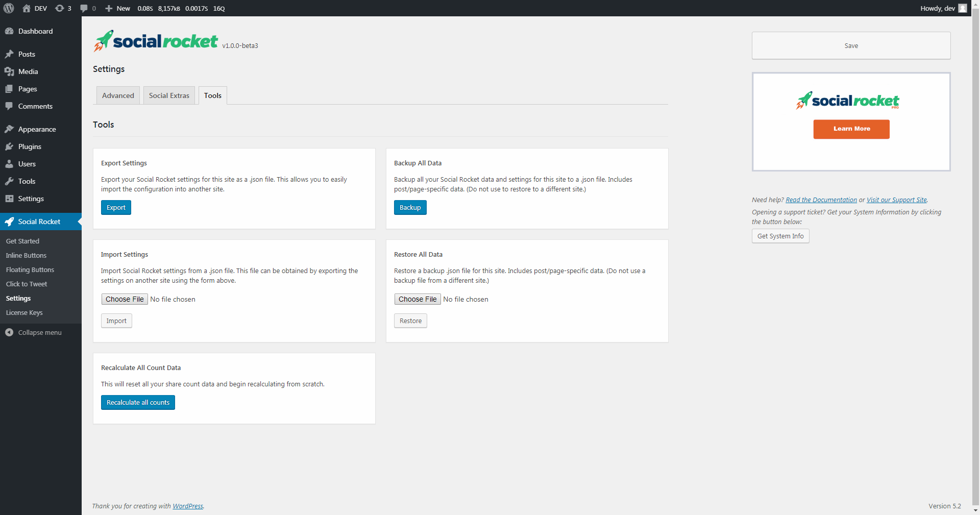Click the v1.0.0-beta3 version text
980x515 pixels.
coord(240,46)
